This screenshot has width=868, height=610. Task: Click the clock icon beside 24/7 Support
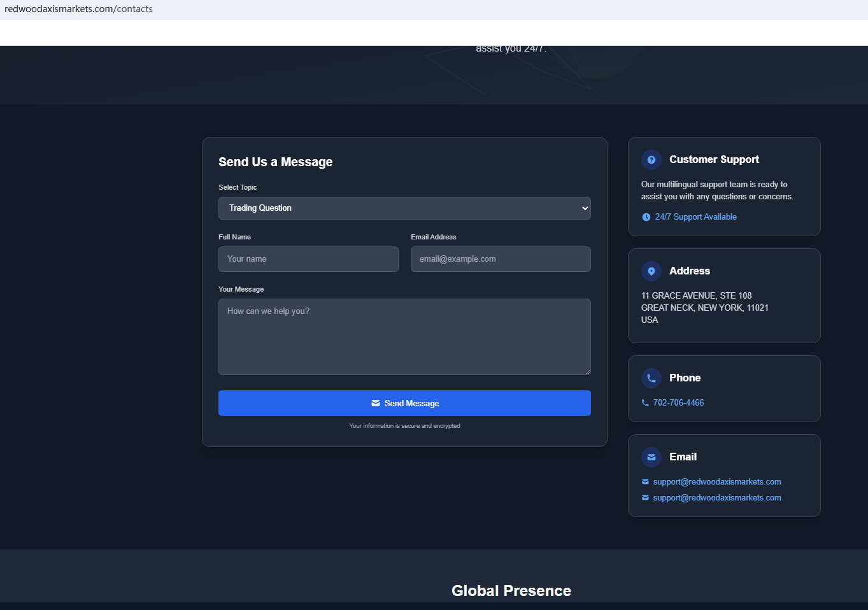(646, 217)
